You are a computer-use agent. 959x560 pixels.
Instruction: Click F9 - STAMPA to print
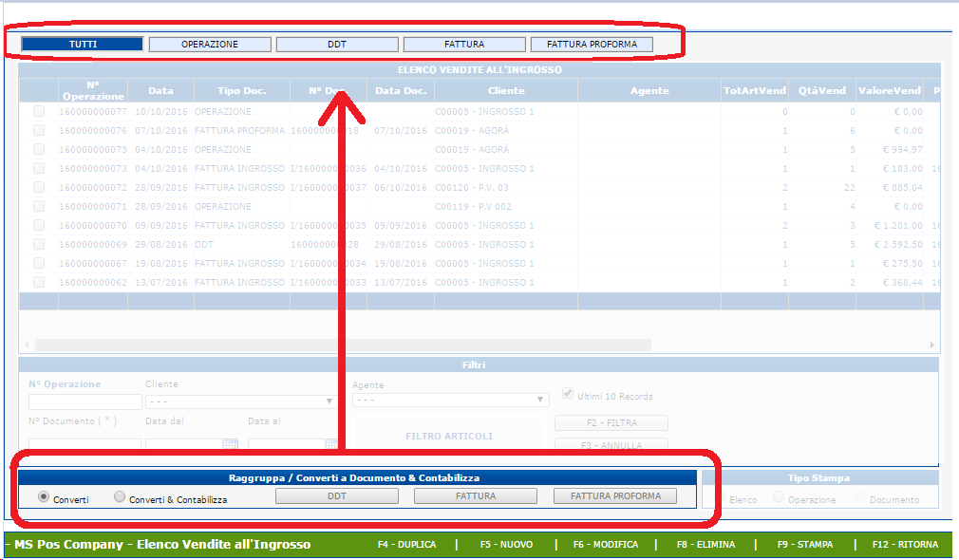coord(805,544)
